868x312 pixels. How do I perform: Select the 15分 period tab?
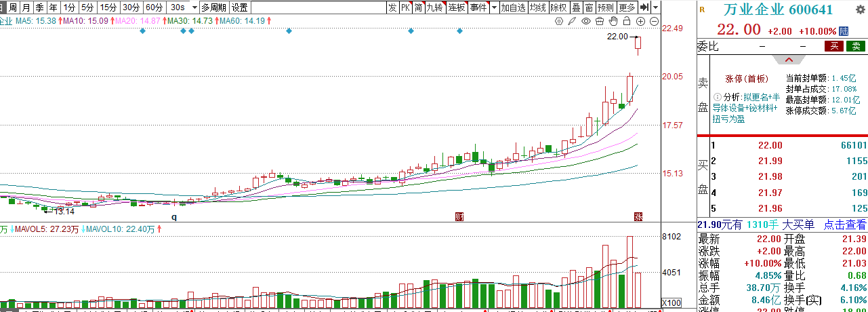pyautogui.click(x=108, y=7)
